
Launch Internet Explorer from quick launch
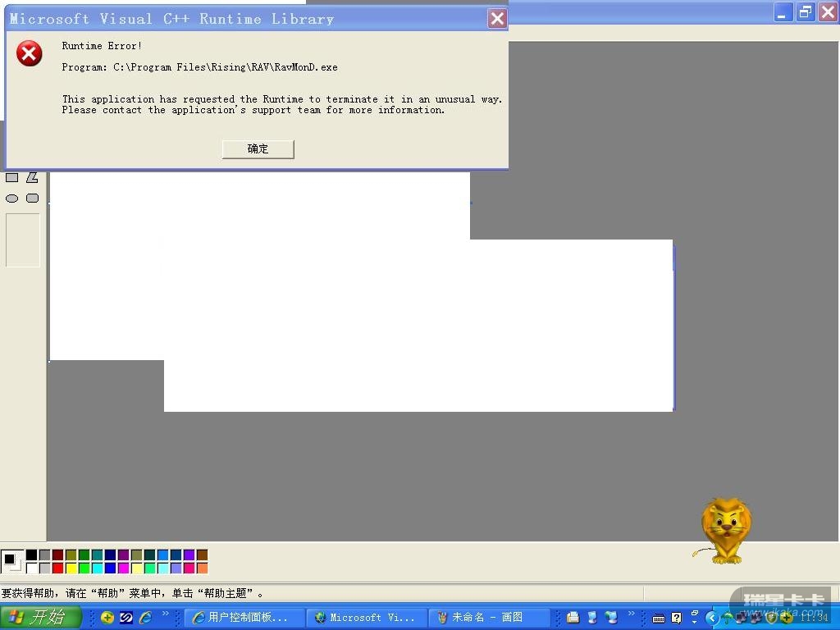click(x=145, y=618)
